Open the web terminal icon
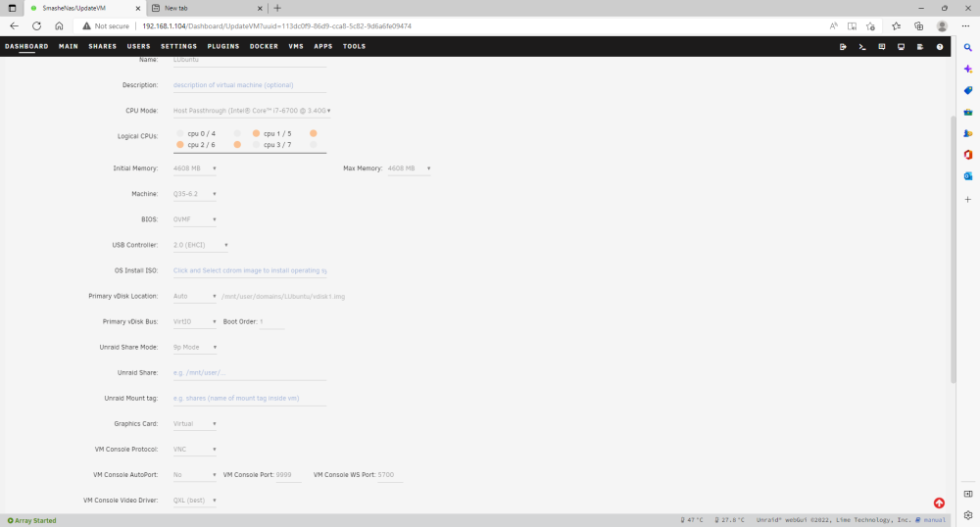 click(x=862, y=47)
